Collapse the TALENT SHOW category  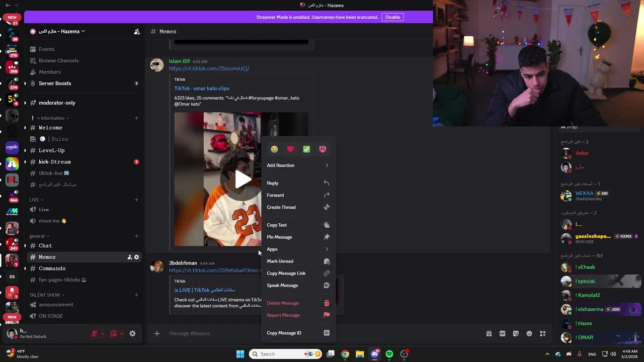coord(47,295)
